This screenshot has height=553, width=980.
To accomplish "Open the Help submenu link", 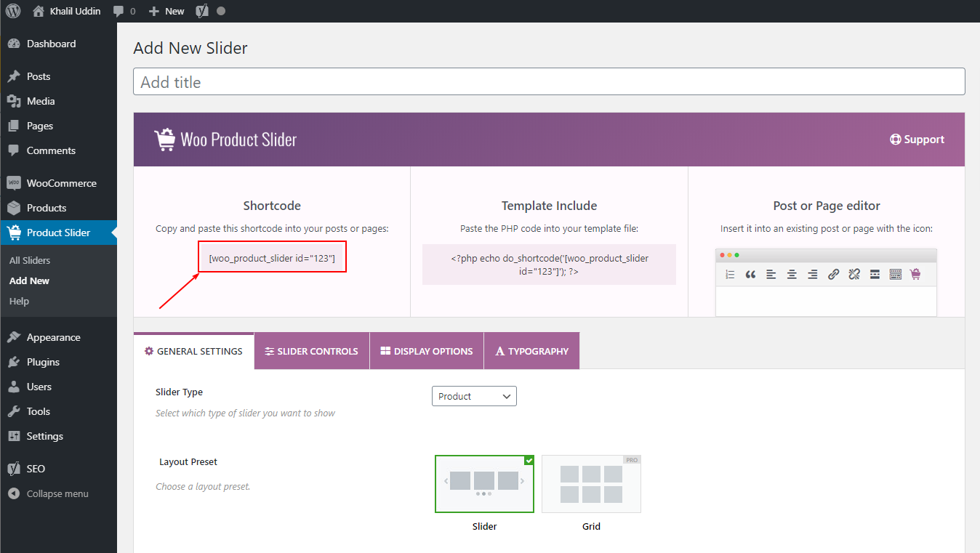I will [x=19, y=301].
